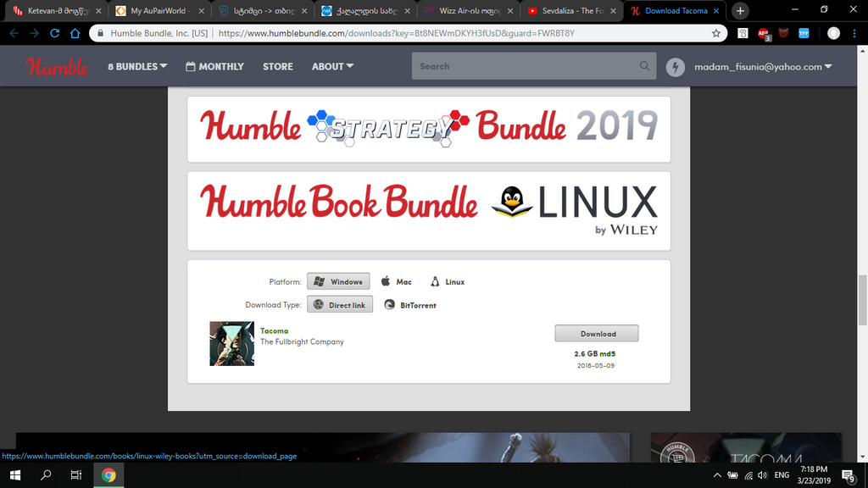Switch to the Sevdaliza YouTube tab
The height and width of the screenshot is (488, 868).
tap(571, 10)
